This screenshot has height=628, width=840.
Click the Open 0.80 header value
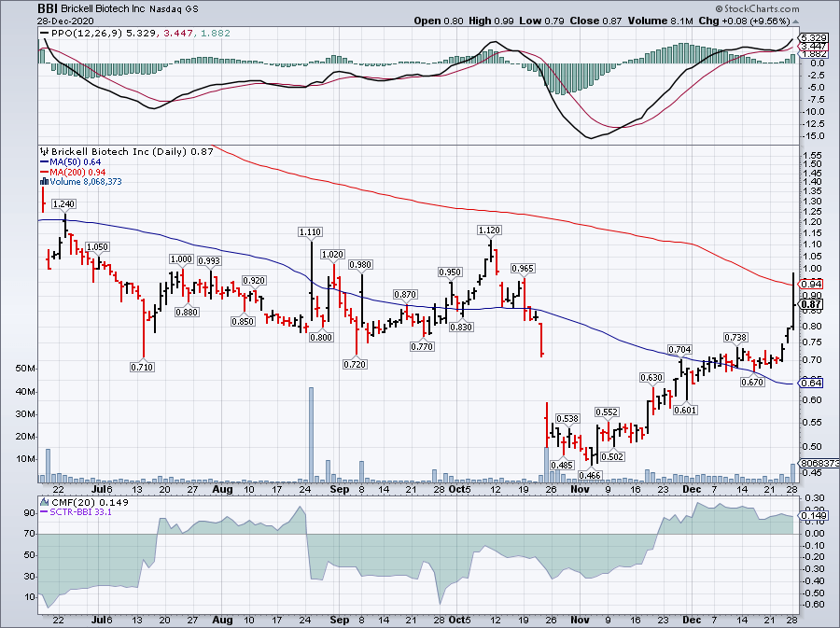click(439, 21)
